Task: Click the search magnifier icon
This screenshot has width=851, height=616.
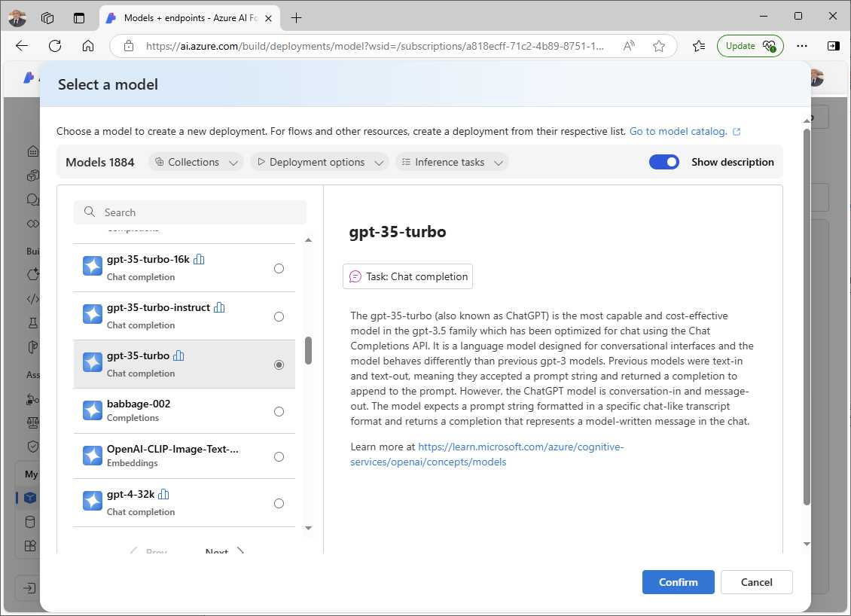Action: pyautogui.click(x=90, y=212)
